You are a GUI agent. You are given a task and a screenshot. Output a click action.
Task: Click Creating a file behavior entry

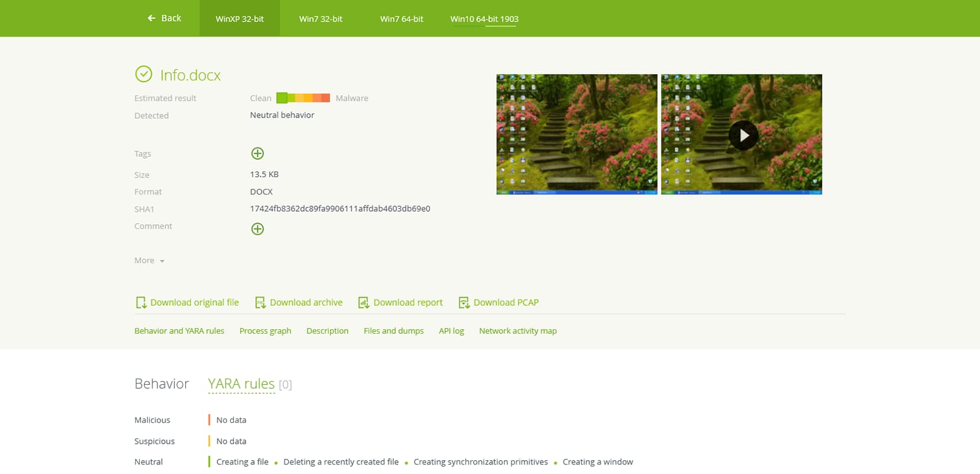(242, 462)
